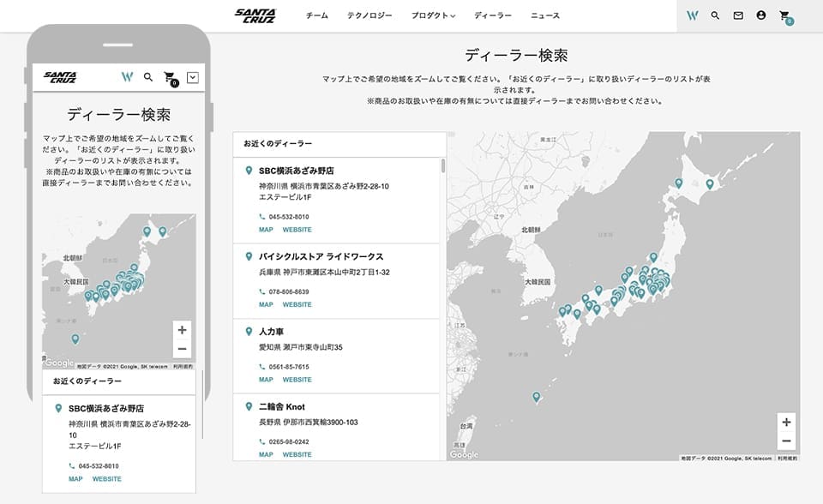Image resolution: width=823 pixels, height=504 pixels.
Task: Click dealer name SBC横浜あざみ野店 in desktop list
Action: [296, 171]
